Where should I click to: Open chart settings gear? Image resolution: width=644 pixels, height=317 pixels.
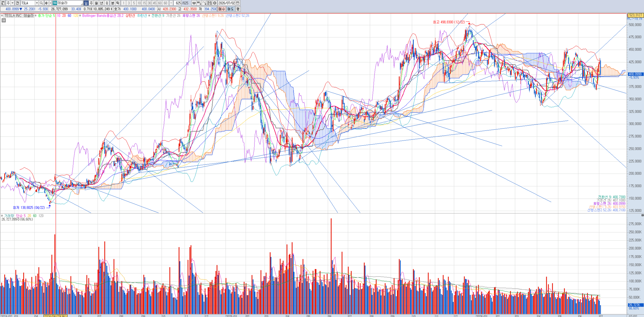(x=215, y=3)
